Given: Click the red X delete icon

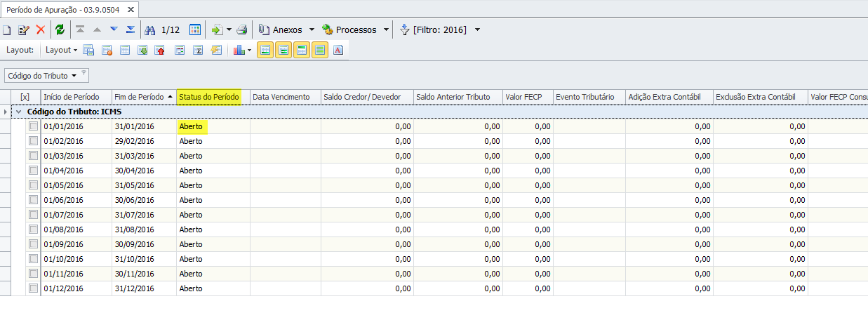Looking at the screenshot, I should [x=41, y=30].
